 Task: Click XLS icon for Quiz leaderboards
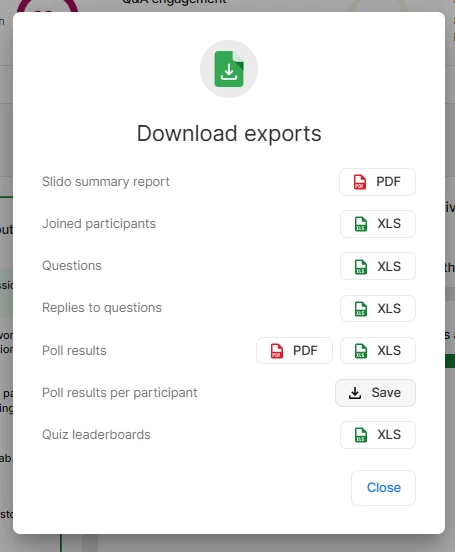[361, 435]
